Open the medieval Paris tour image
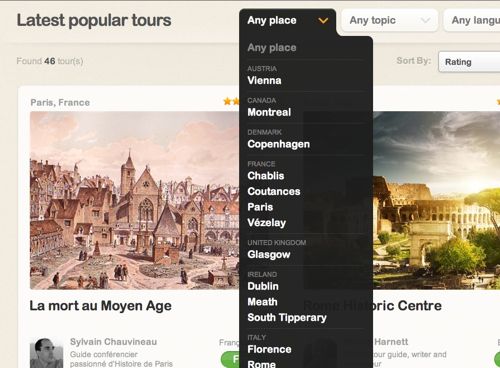Viewport: 500px width, 368px height. tap(135, 200)
